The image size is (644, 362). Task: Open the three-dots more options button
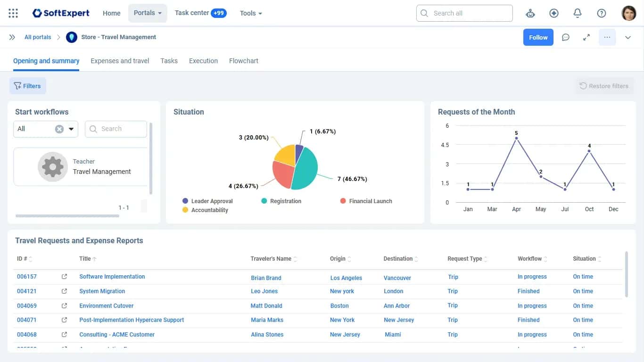(x=607, y=37)
